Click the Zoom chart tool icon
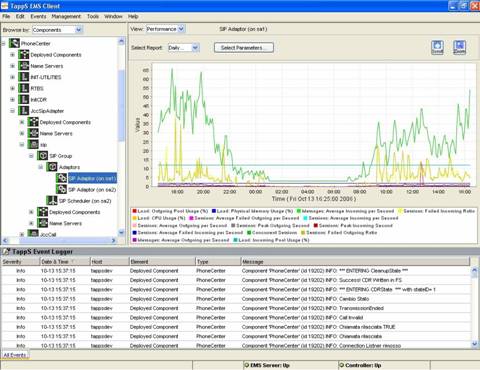Viewport: 480px width, 370px height. [459, 48]
